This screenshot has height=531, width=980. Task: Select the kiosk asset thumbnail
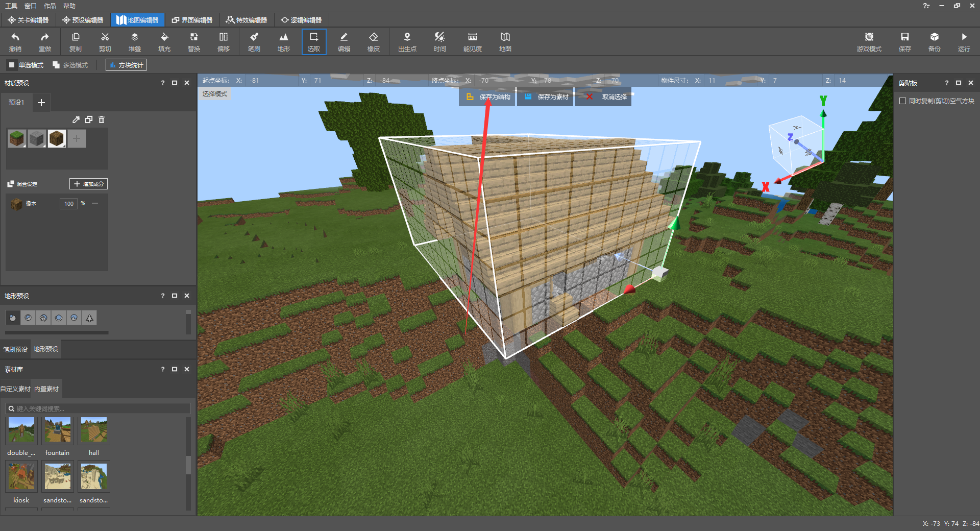(x=21, y=476)
